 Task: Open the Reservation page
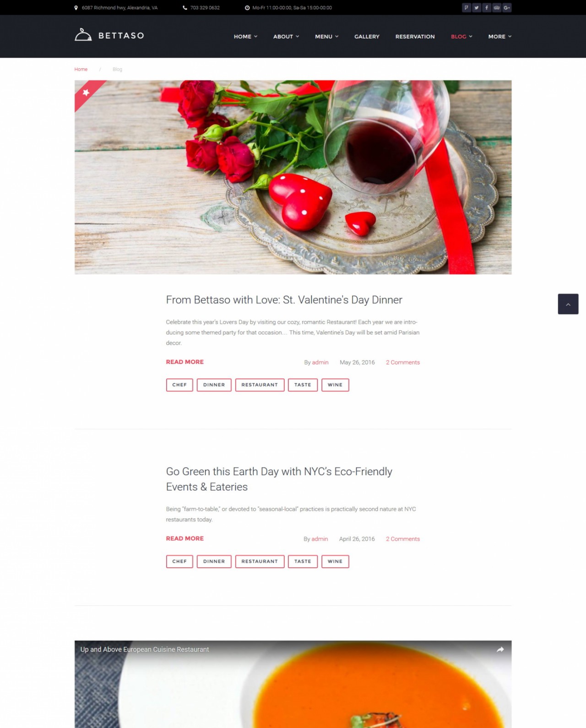415,37
